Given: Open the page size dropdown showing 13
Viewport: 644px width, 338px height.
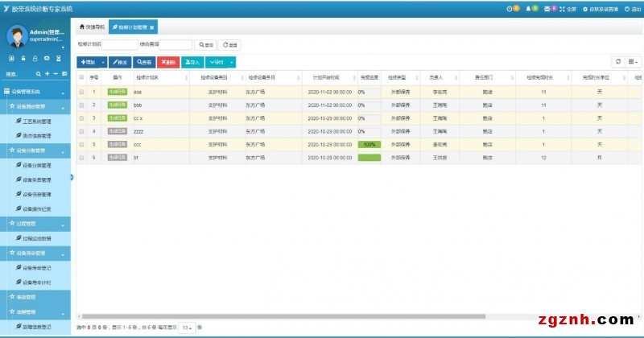Looking at the screenshot, I should (x=186, y=328).
